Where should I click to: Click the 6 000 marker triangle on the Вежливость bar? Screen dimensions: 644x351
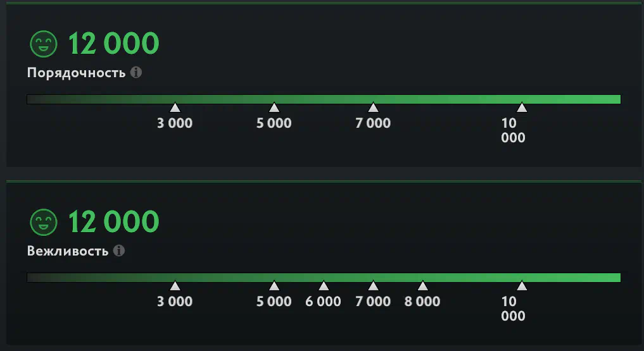pos(324,286)
